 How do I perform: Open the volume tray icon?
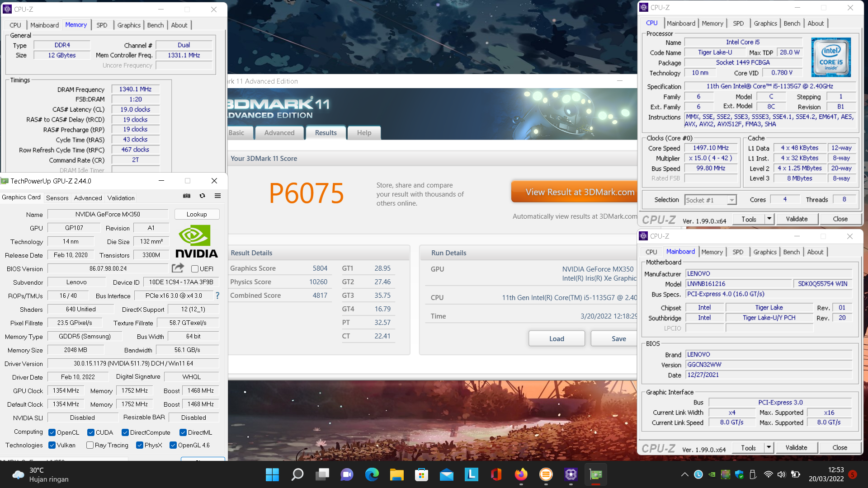[781, 474]
